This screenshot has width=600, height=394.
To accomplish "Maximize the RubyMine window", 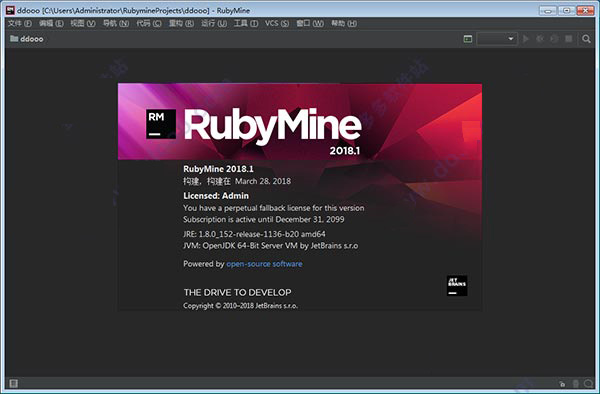I will click(567, 11).
